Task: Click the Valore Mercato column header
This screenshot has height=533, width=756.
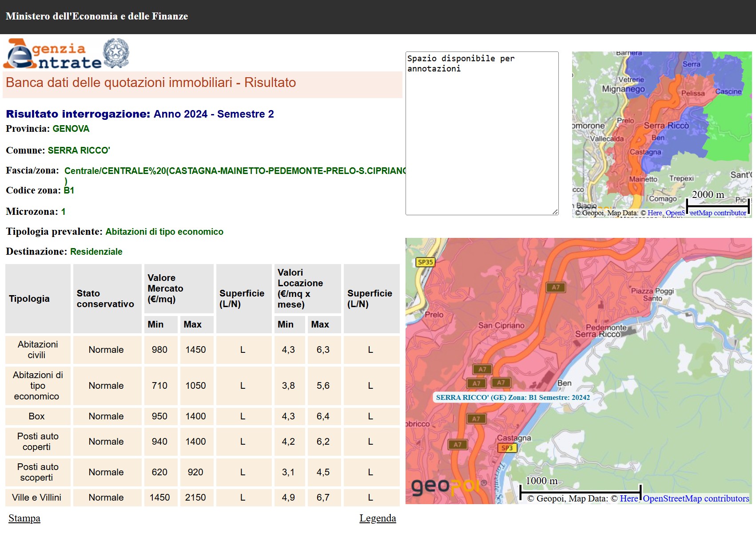Action: [x=165, y=288]
